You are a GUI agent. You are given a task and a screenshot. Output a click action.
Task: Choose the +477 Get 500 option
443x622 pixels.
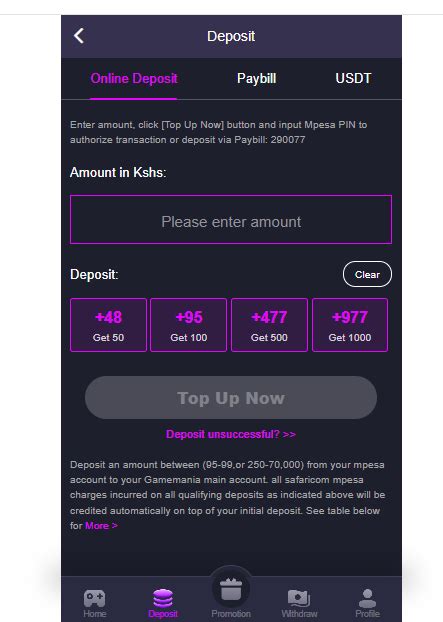tap(269, 325)
